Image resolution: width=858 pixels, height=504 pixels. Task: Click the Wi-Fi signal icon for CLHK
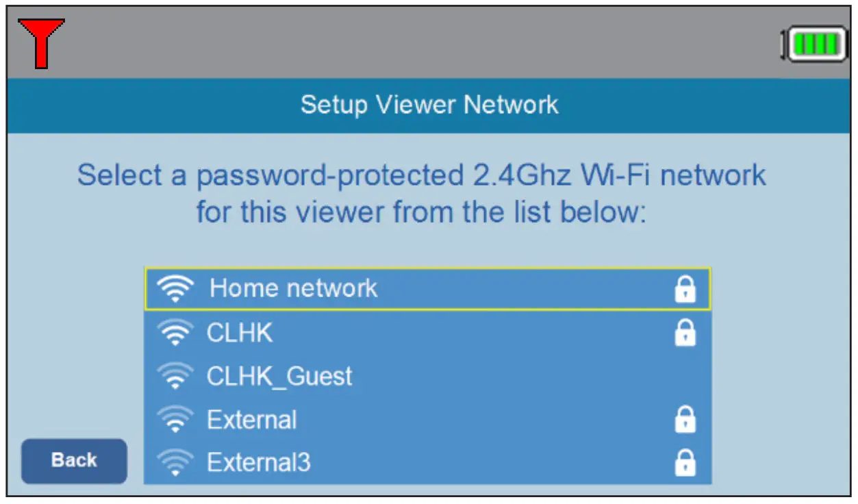[177, 332]
